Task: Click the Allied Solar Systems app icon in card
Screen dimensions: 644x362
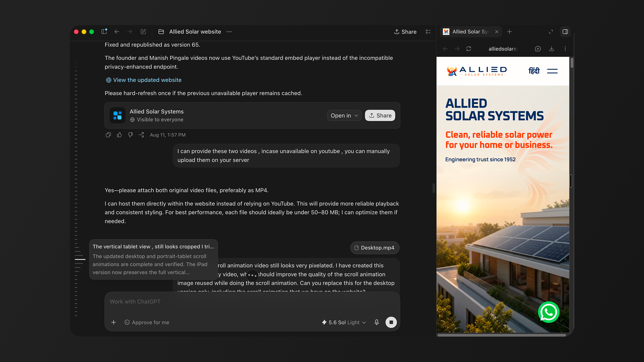Action: coord(117,115)
